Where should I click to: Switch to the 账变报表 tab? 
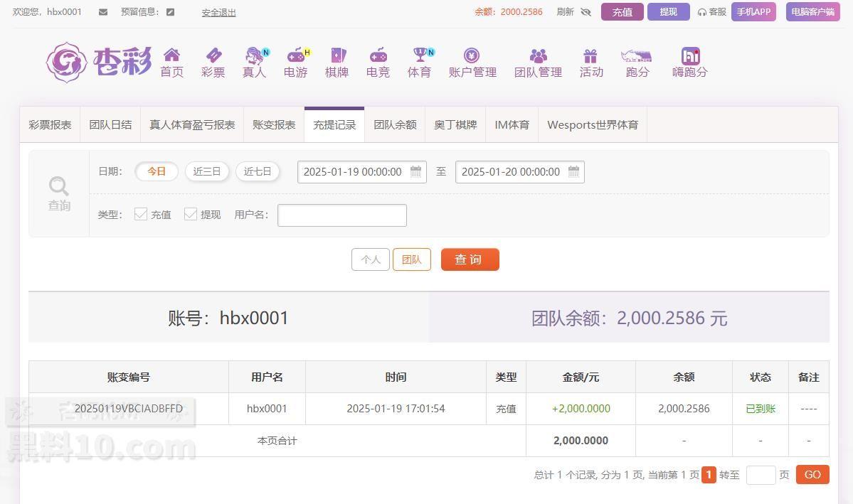click(274, 124)
